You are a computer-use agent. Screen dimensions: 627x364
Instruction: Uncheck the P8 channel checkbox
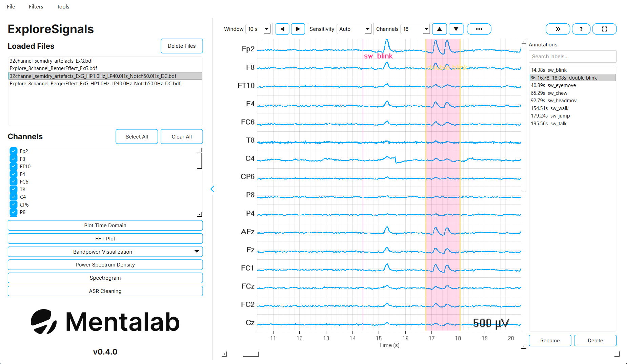click(14, 212)
